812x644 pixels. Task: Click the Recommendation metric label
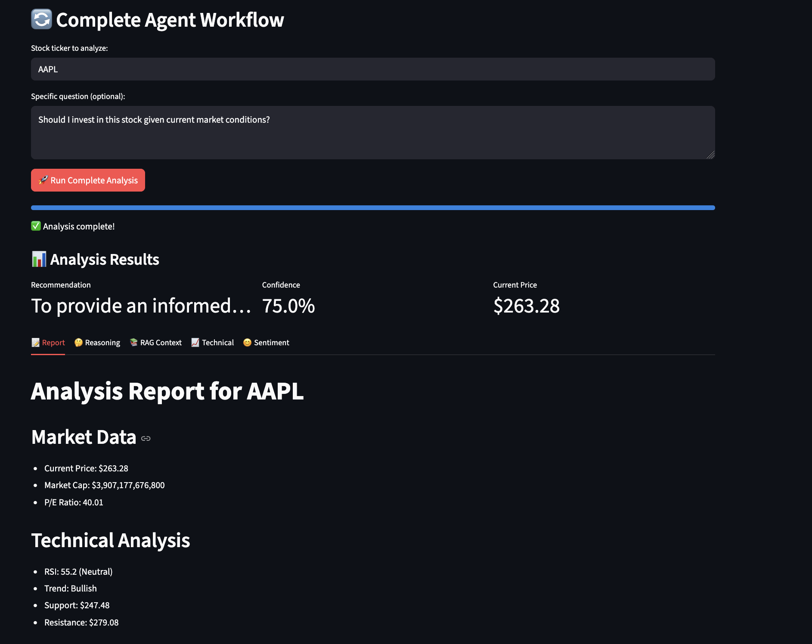tap(61, 285)
